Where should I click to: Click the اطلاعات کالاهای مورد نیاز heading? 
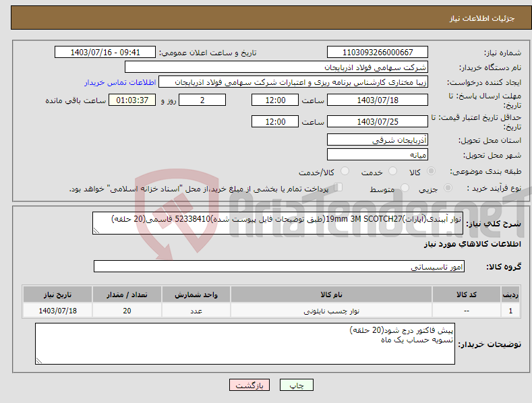[472, 244]
